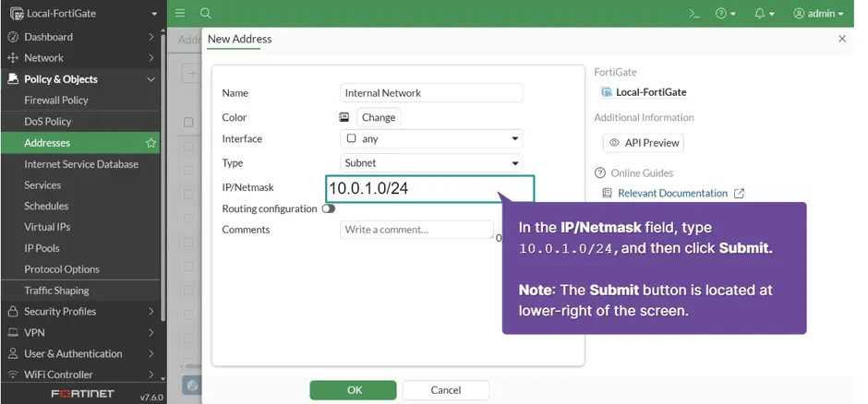
Task: Click the external link icon beside Relevant Documentation
Action: (x=739, y=194)
